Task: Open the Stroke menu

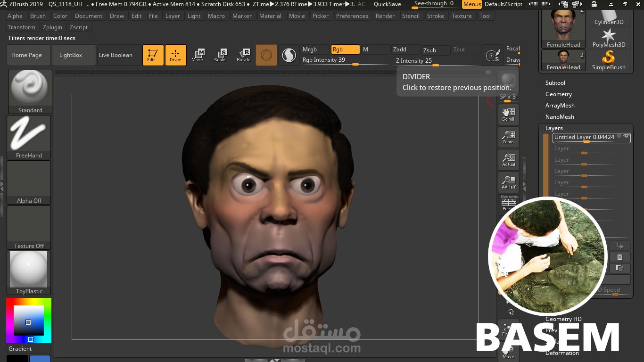Action: tap(435, 16)
